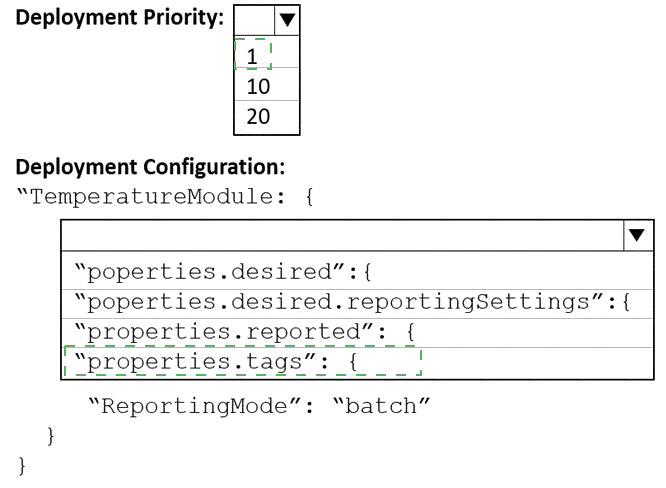The width and height of the screenshot is (666, 488).
Task: Click the TemperatureModule word in the code
Action: tap(151, 197)
